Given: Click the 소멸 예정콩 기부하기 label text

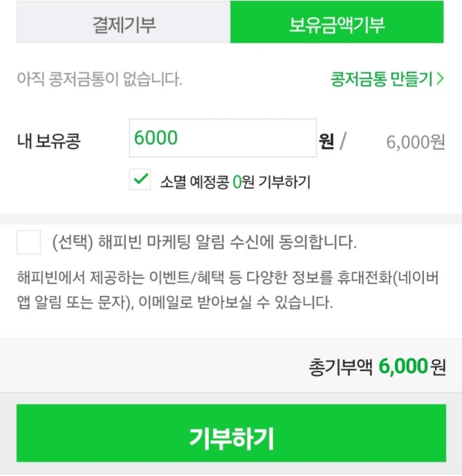Looking at the screenshot, I should click(235, 182).
